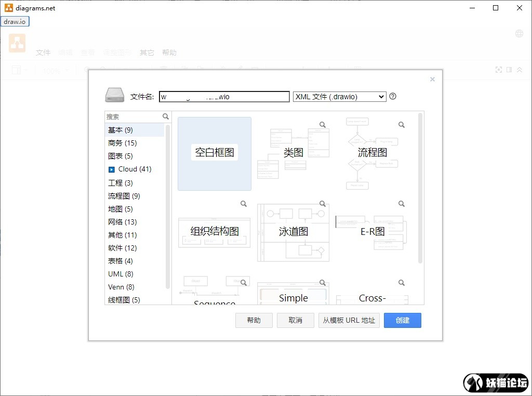Preview the Sequence template with its magnifier icon
The image size is (532, 396).
click(x=244, y=283)
